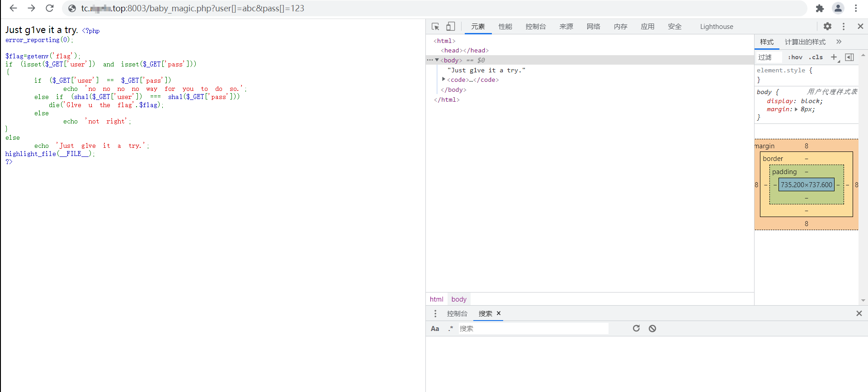Toggle the device toolbar emulation mode

(451, 27)
